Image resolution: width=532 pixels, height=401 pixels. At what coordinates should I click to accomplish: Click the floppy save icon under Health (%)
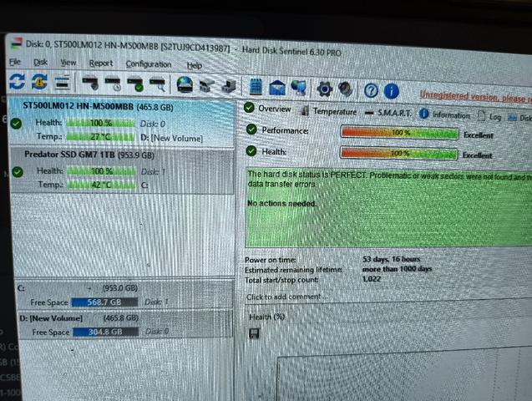point(254,333)
